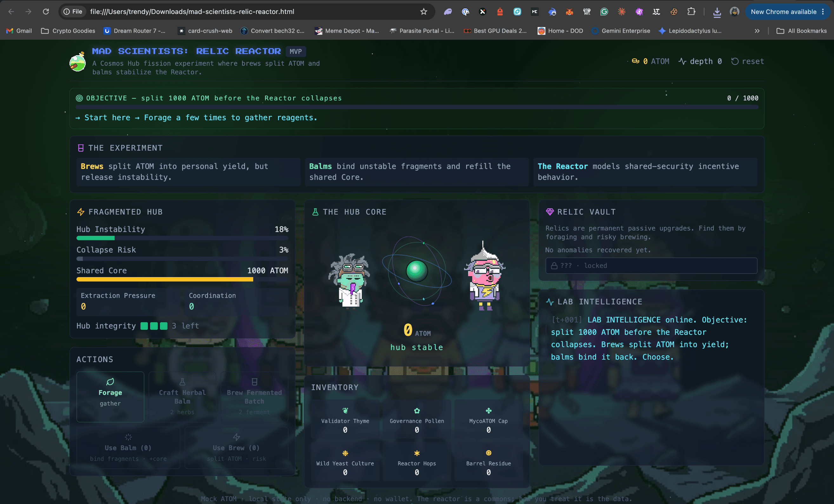Click the Hub Instability progress bar

[182, 238]
